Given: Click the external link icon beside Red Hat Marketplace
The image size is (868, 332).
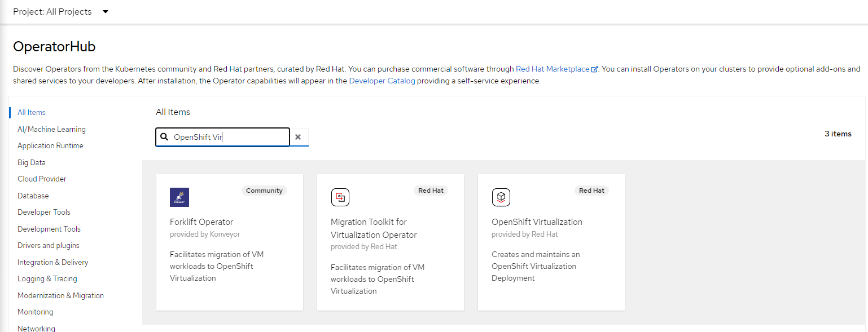Looking at the screenshot, I should (x=594, y=69).
